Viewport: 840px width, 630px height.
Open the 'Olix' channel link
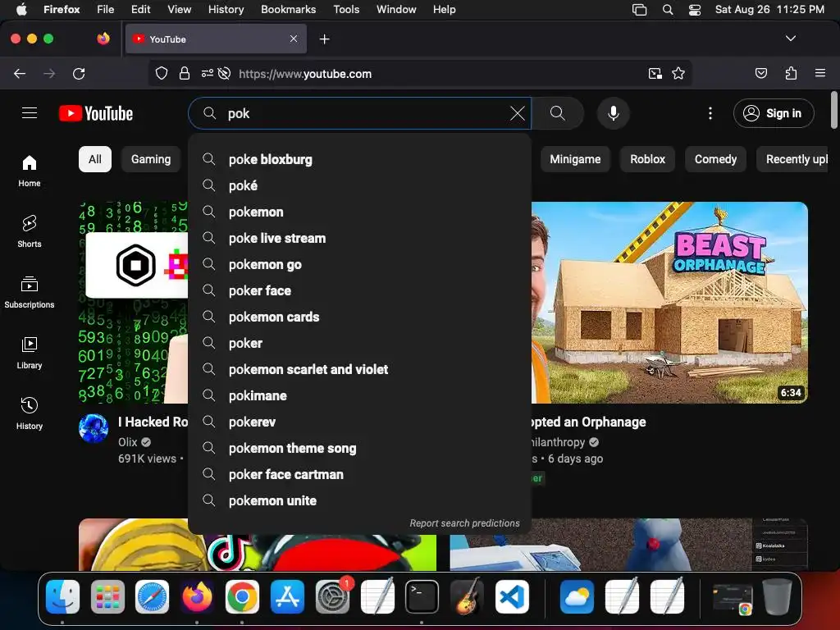[127, 442]
